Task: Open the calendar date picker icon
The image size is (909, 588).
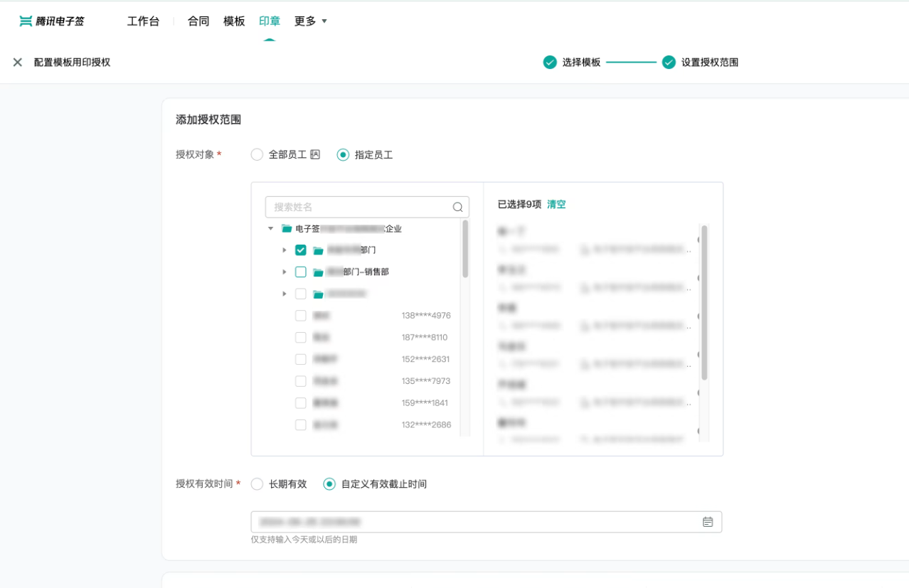Action: pos(707,522)
